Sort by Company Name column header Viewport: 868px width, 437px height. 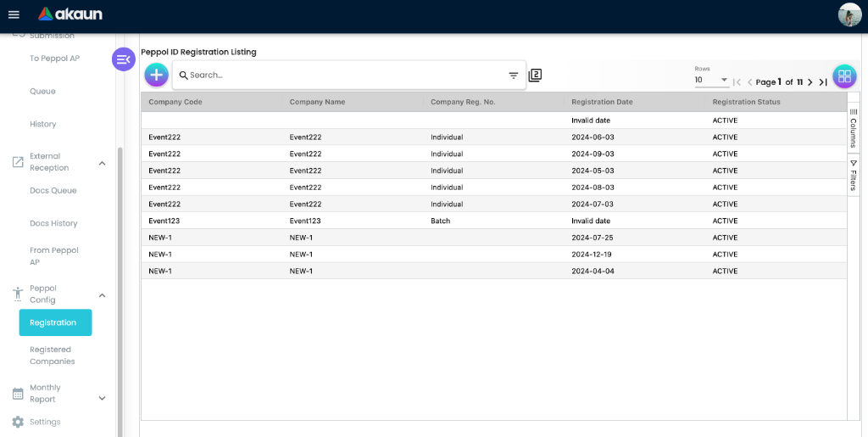point(317,102)
